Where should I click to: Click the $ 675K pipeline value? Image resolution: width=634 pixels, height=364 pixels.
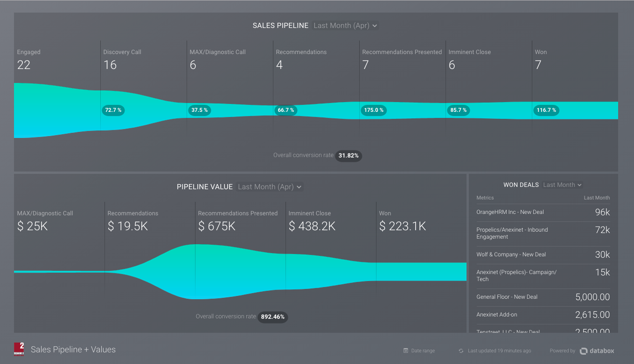click(217, 227)
